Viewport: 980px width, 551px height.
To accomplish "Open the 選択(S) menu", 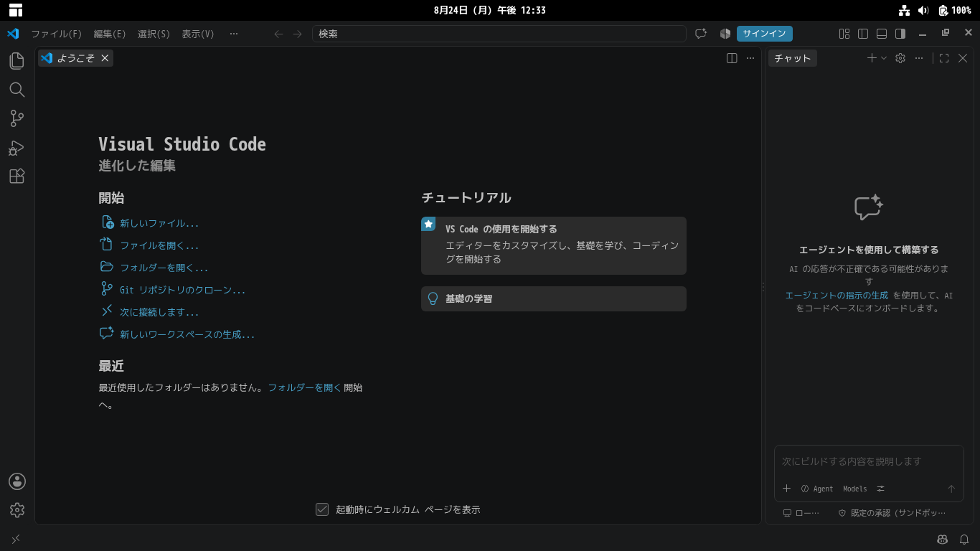I will click(x=154, y=34).
